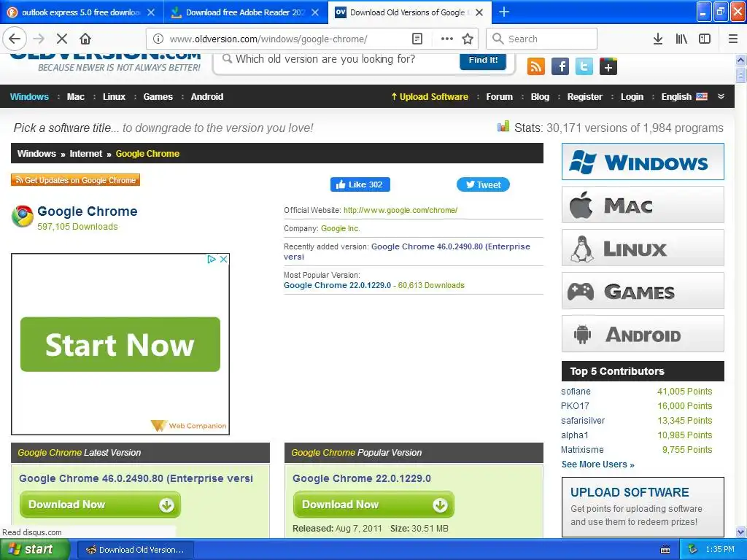
Task: Select Windows in the black navigation bar
Action: click(x=29, y=97)
